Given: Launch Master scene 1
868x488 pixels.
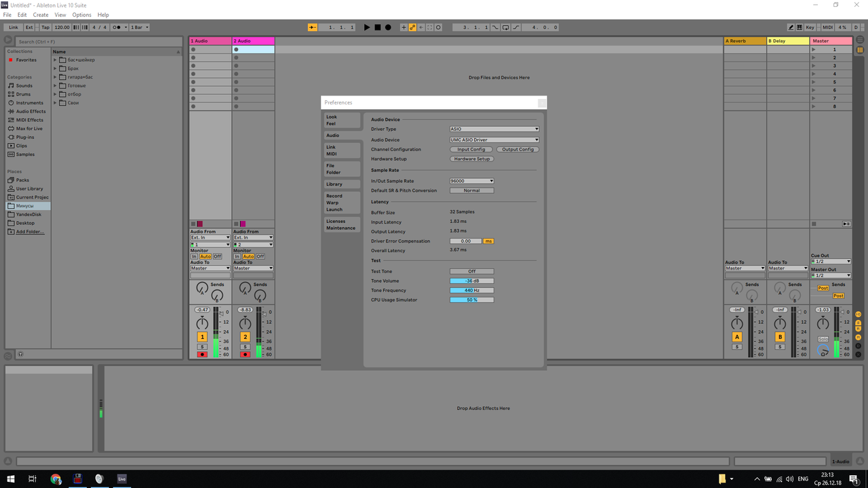Looking at the screenshot, I should pyautogui.click(x=814, y=49).
